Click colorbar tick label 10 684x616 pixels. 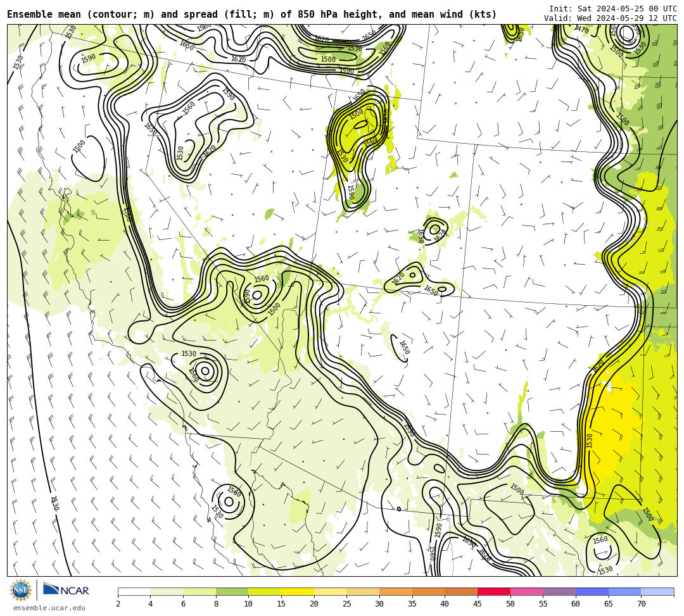(x=249, y=604)
